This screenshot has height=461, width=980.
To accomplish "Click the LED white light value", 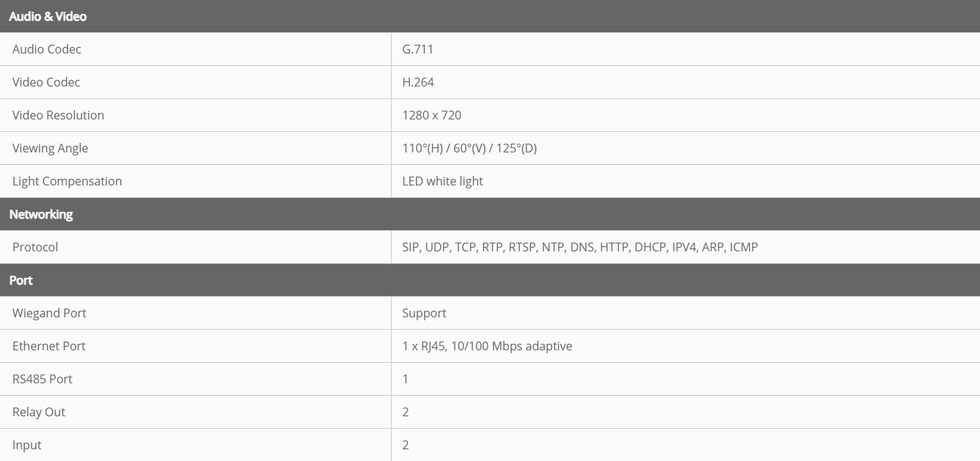I will tap(442, 181).
